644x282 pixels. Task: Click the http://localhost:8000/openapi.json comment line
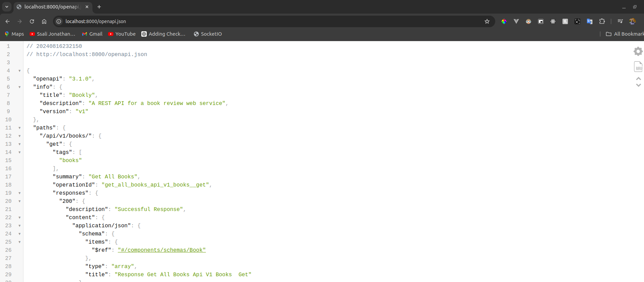coord(87,54)
